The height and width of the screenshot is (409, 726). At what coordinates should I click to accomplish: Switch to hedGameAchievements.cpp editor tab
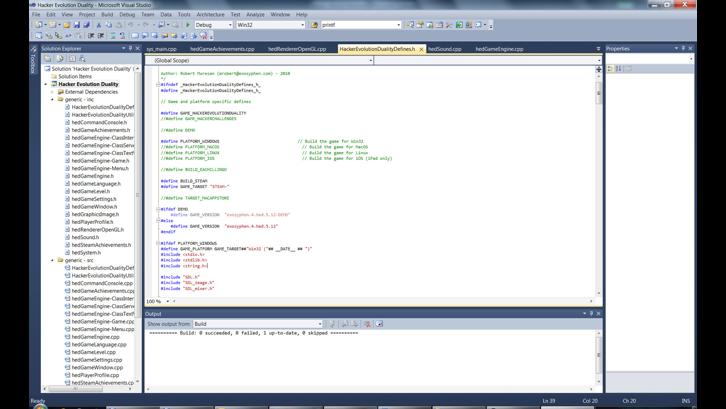[x=222, y=49]
